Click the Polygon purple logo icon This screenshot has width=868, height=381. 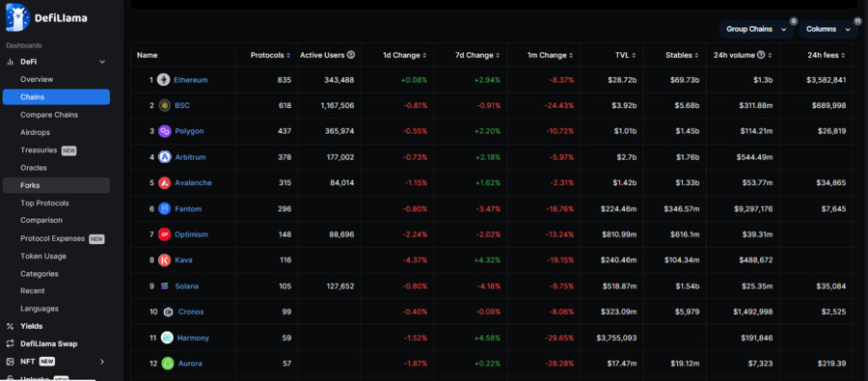tap(164, 131)
